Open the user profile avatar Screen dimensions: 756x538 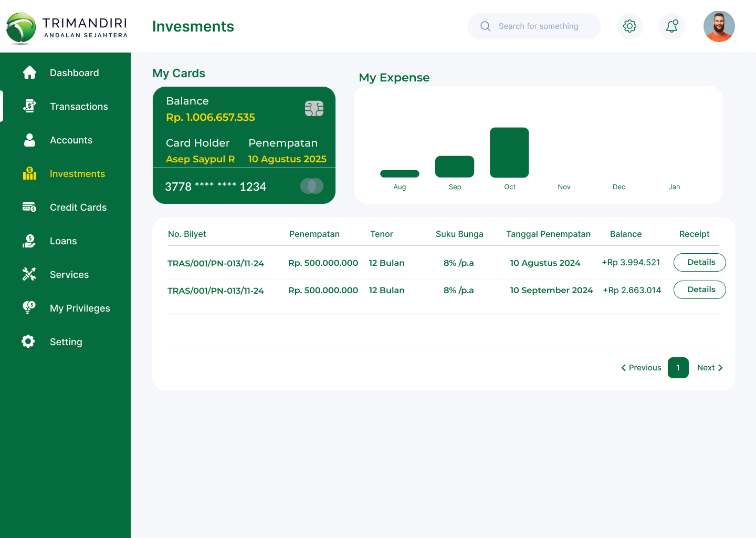pos(719,26)
